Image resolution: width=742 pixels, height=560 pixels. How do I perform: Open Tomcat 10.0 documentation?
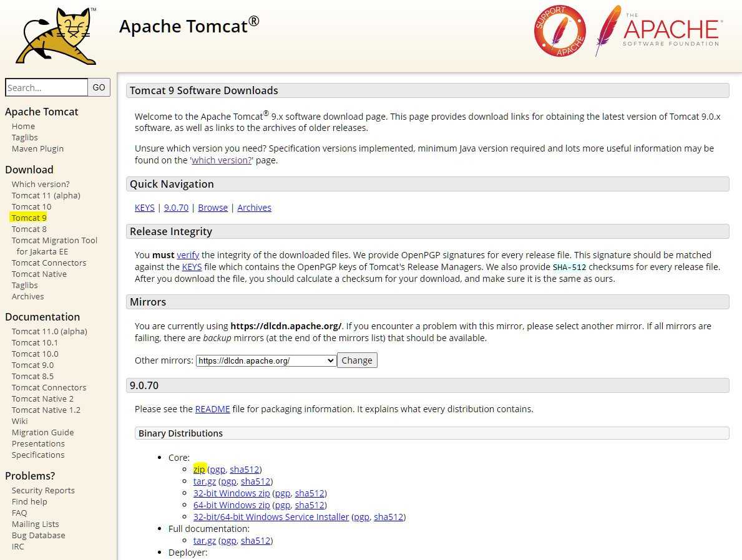pyautogui.click(x=35, y=354)
